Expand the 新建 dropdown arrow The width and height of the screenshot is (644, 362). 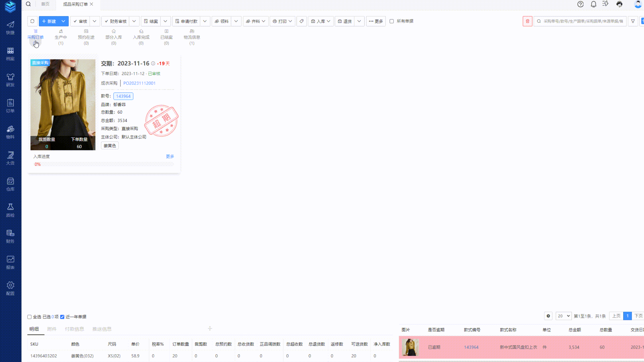point(63,21)
